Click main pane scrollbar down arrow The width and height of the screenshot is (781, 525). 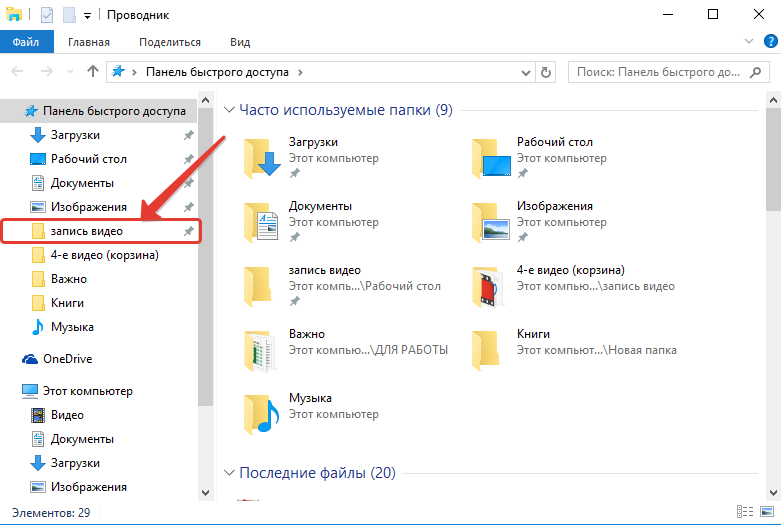[773, 493]
